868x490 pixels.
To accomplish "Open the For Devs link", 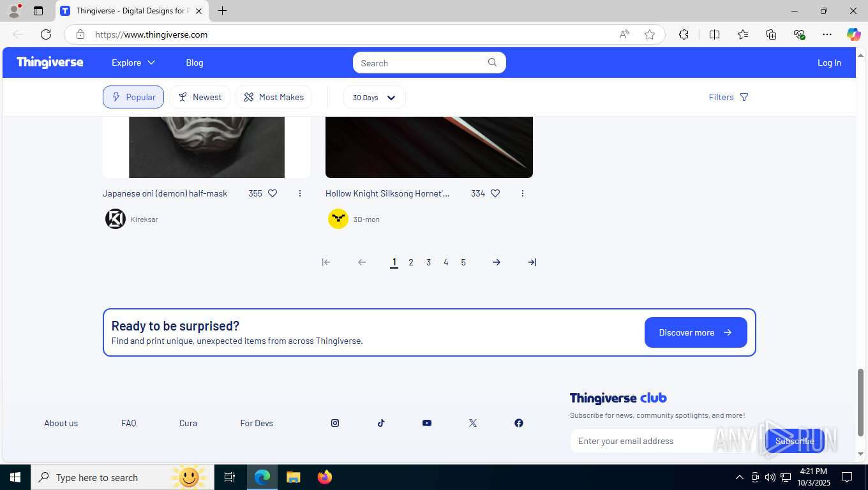I will coord(257,423).
